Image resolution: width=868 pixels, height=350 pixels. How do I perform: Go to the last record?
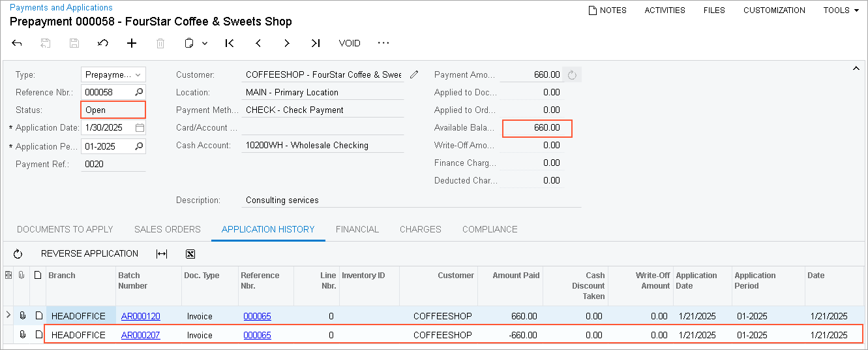coord(316,43)
